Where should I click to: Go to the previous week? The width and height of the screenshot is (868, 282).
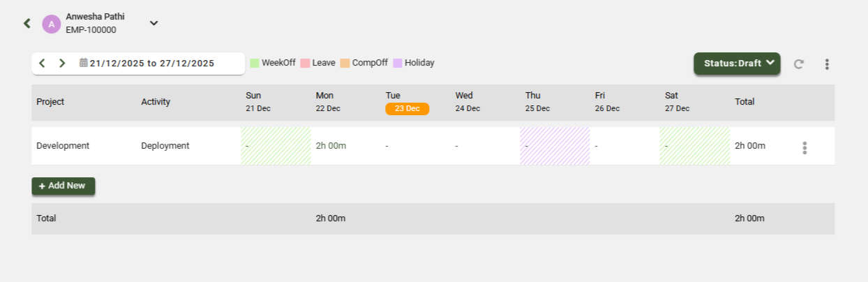coord(43,64)
